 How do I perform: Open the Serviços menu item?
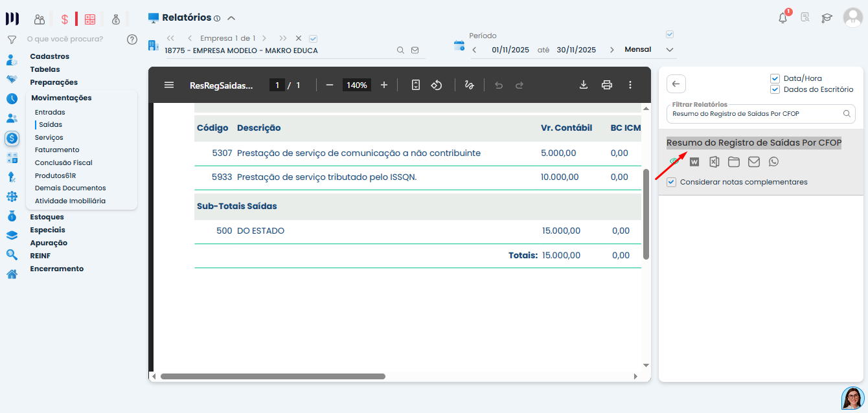[49, 137]
